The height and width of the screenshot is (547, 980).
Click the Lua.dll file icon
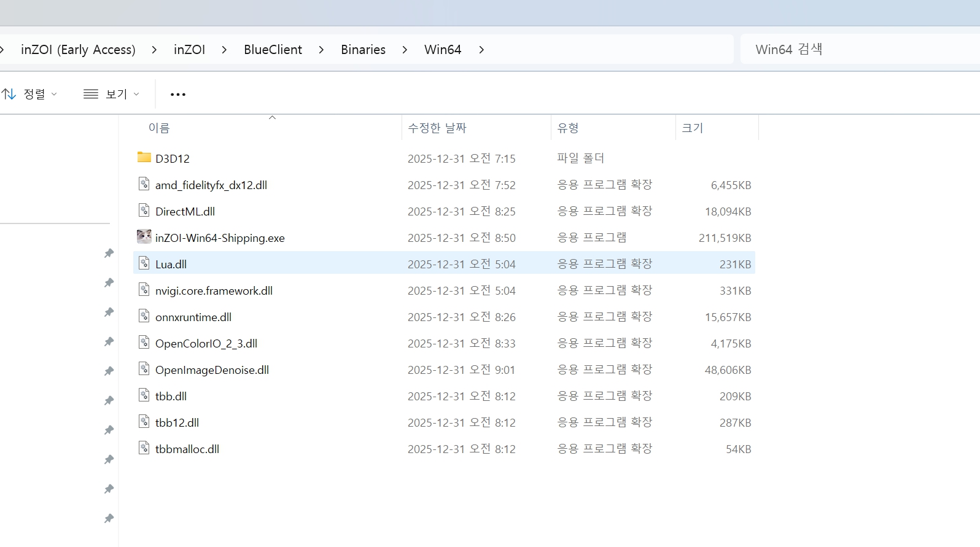(144, 263)
